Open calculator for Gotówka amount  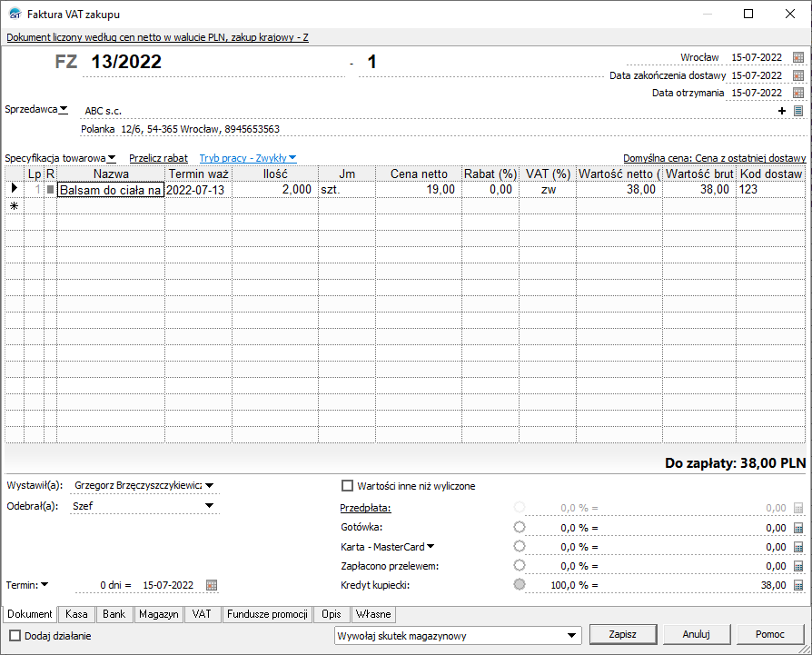click(x=798, y=527)
